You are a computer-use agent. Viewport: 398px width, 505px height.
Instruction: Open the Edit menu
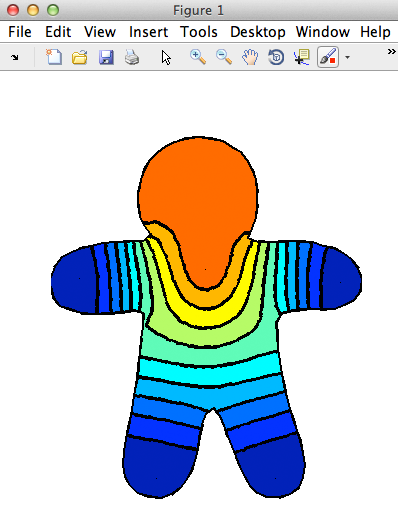click(x=58, y=32)
